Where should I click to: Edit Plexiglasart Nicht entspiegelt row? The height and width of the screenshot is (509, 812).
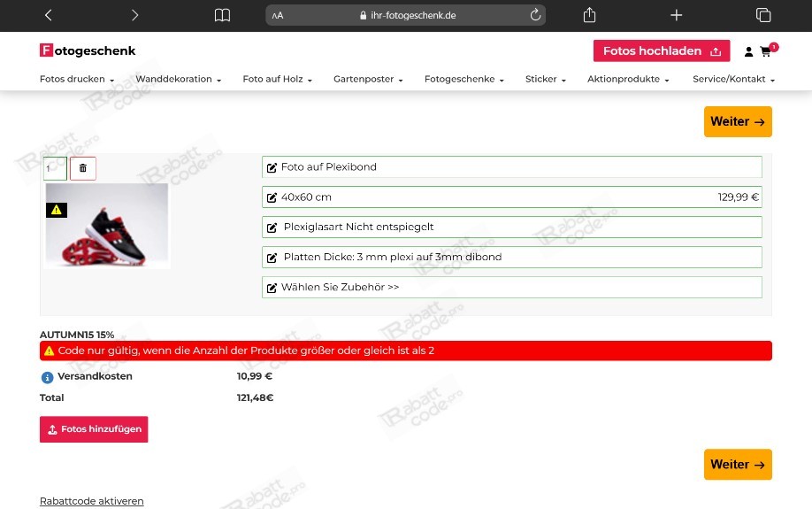[x=511, y=227]
